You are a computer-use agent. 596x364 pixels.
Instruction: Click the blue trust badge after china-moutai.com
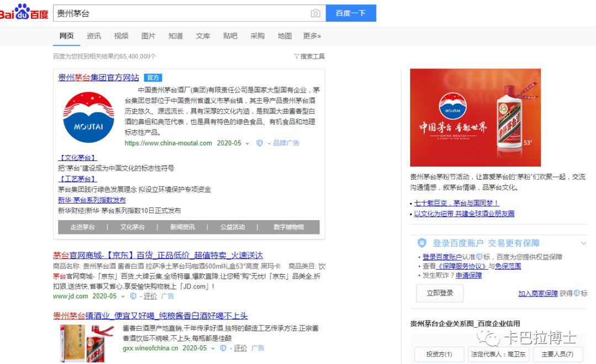point(260,143)
